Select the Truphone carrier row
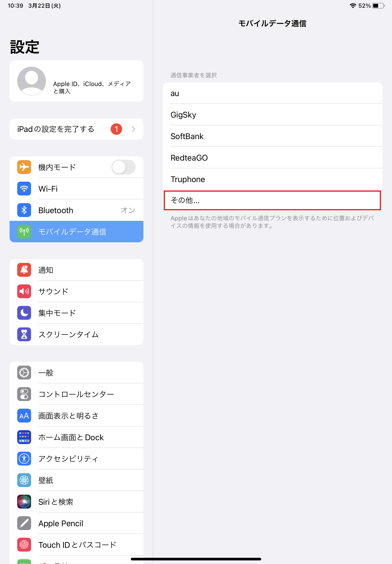 [272, 179]
